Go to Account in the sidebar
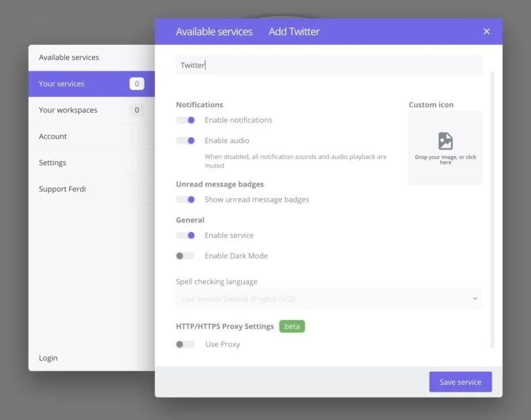The height and width of the screenshot is (420, 531). click(x=91, y=136)
